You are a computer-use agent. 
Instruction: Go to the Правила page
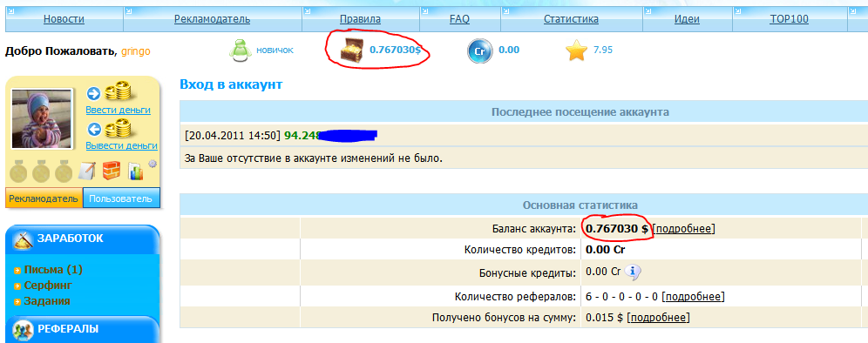coord(361,19)
